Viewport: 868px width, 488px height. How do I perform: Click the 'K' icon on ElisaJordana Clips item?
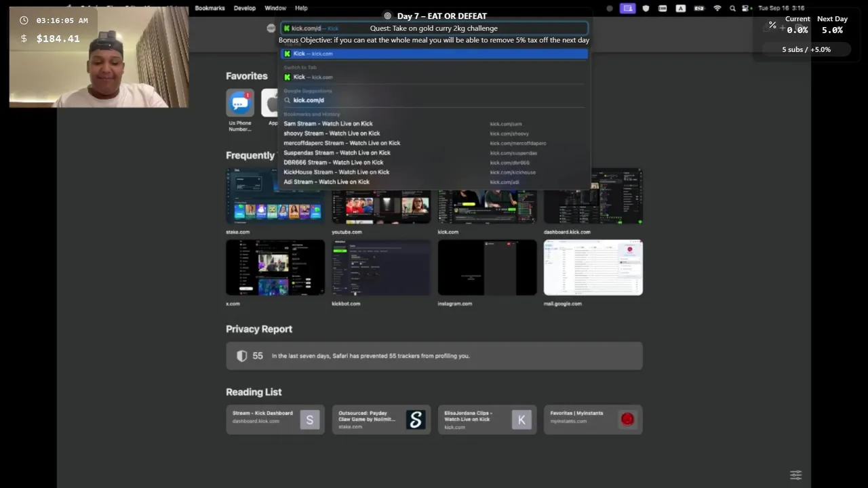click(x=521, y=420)
